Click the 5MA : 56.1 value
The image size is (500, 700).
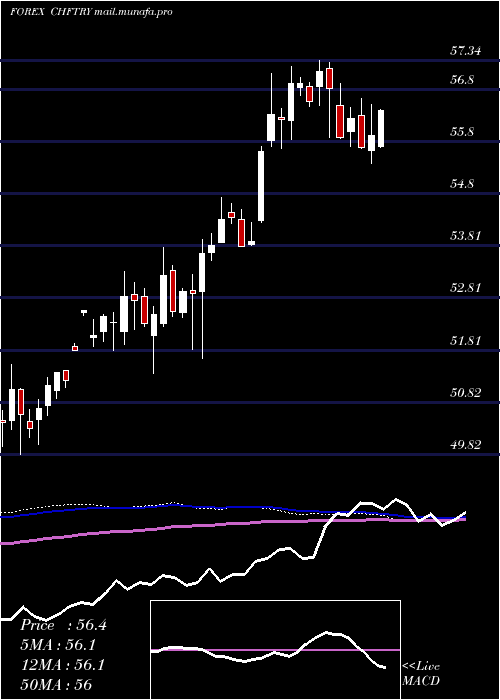(58, 645)
